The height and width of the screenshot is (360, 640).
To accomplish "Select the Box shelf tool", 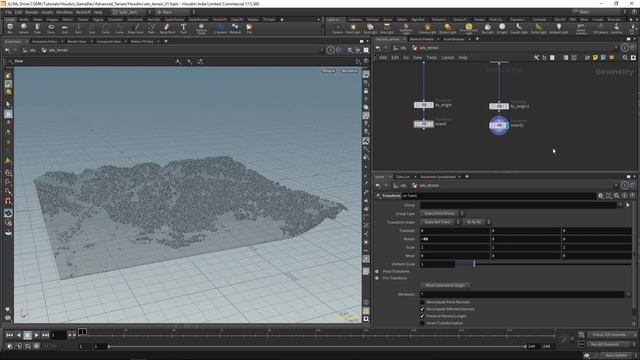I will point(10,28).
